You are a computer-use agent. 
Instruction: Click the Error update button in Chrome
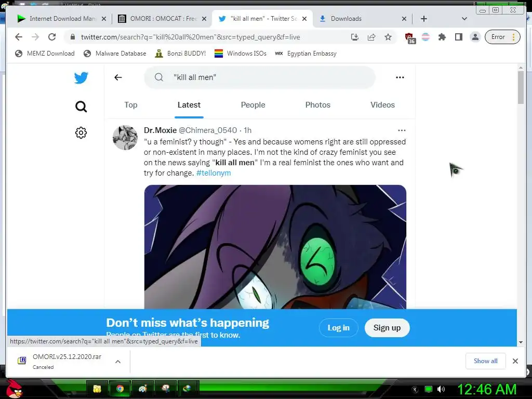tap(502, 37)
